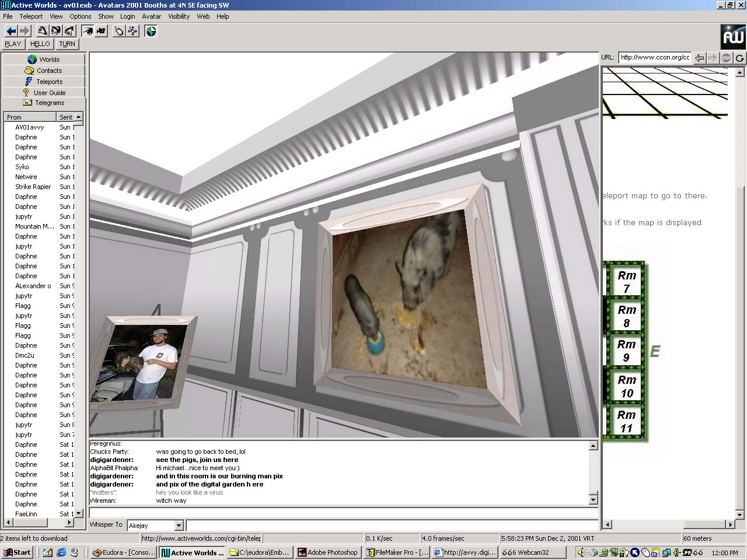Click the chat message input field
The height and width of the screenshot is (560, 747).
point(391,526)
